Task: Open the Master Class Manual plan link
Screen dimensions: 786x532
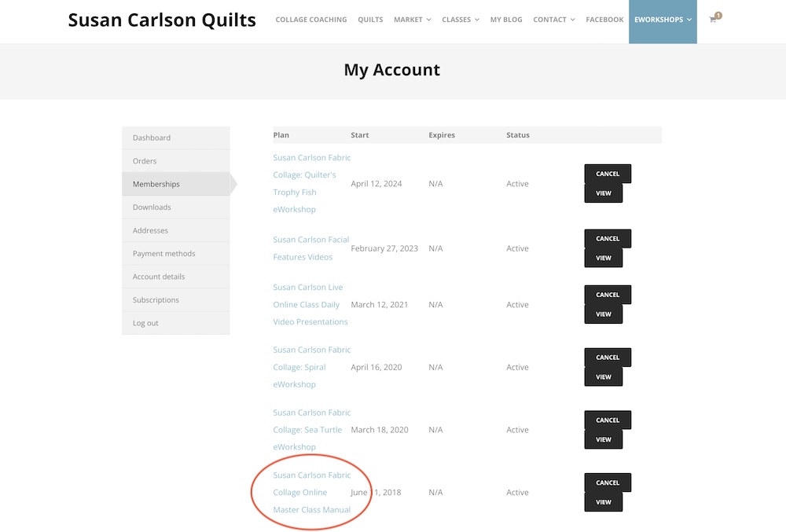Action: coord(311,493)
